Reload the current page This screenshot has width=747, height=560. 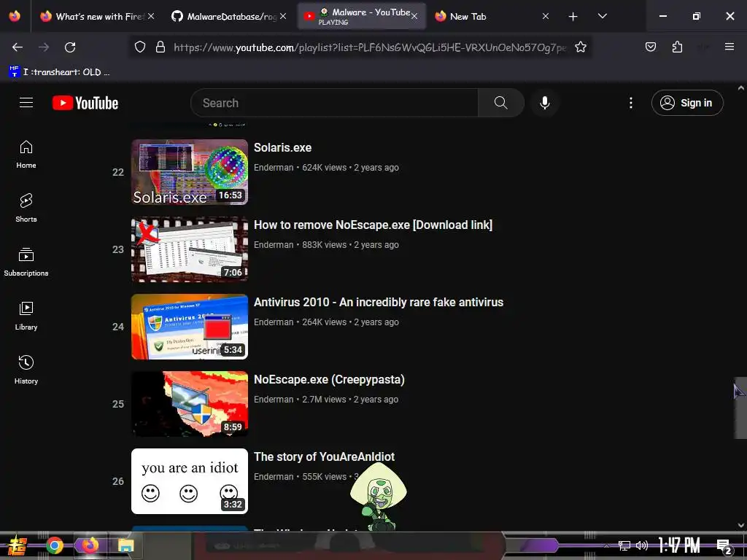click(x=70, y=47)
